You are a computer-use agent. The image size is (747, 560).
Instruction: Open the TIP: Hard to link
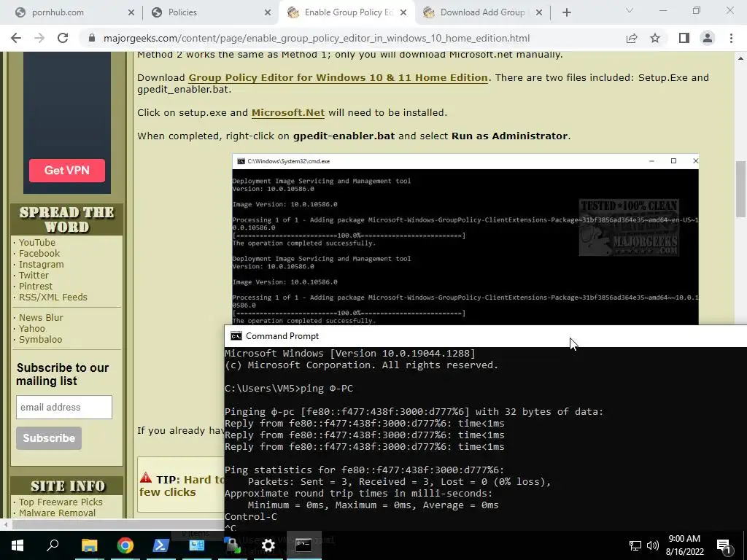click(x=182, y=486)
